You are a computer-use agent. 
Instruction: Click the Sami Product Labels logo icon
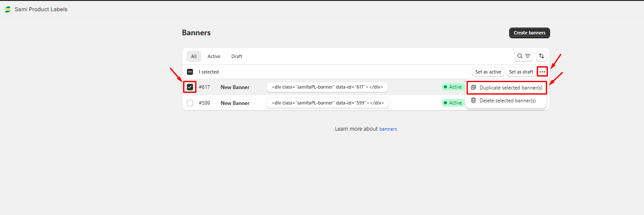click(8, 9)
